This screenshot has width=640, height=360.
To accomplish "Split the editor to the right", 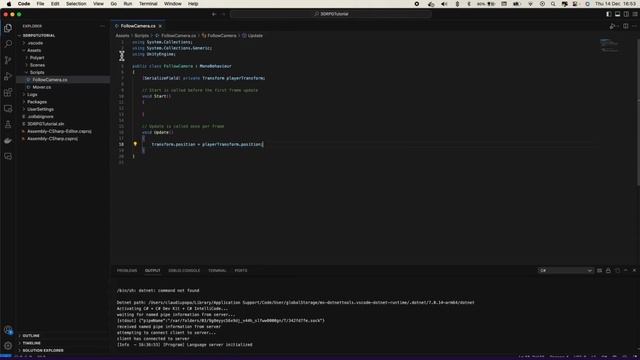I will [626, 26].
